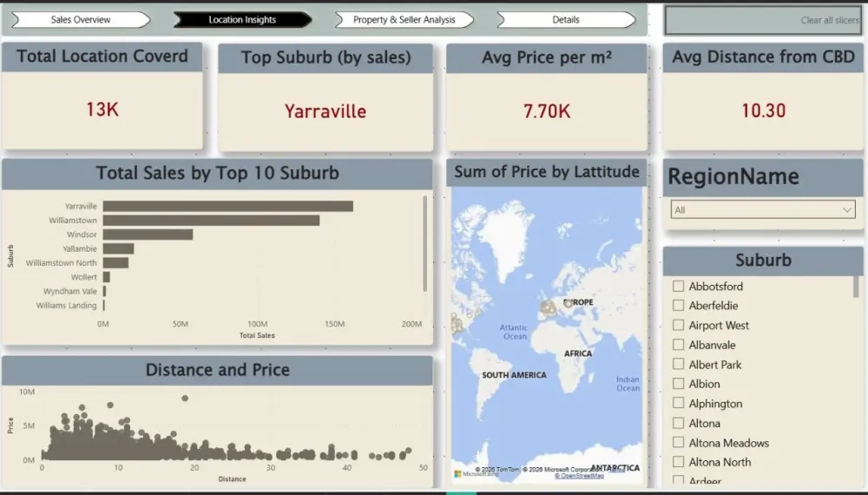The image size is (868, 495).
Task: Tick the Altona North checkbox
Action: [x=678, y=462]
